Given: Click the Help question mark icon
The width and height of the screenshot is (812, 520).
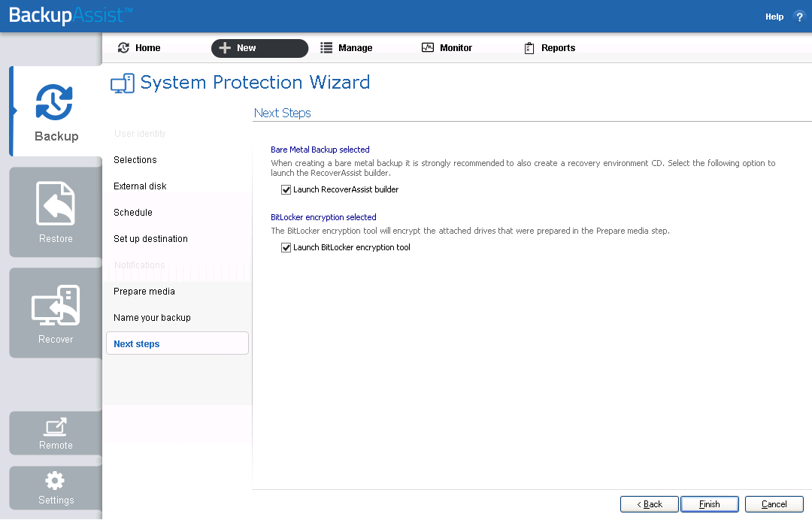Looking at the screenshot, I should (799, 17).
